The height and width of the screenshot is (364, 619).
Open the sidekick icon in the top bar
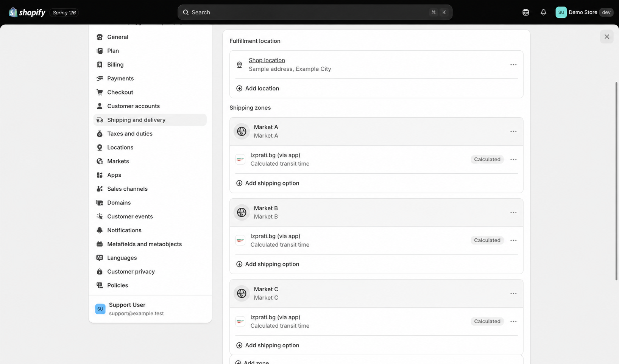525,12
